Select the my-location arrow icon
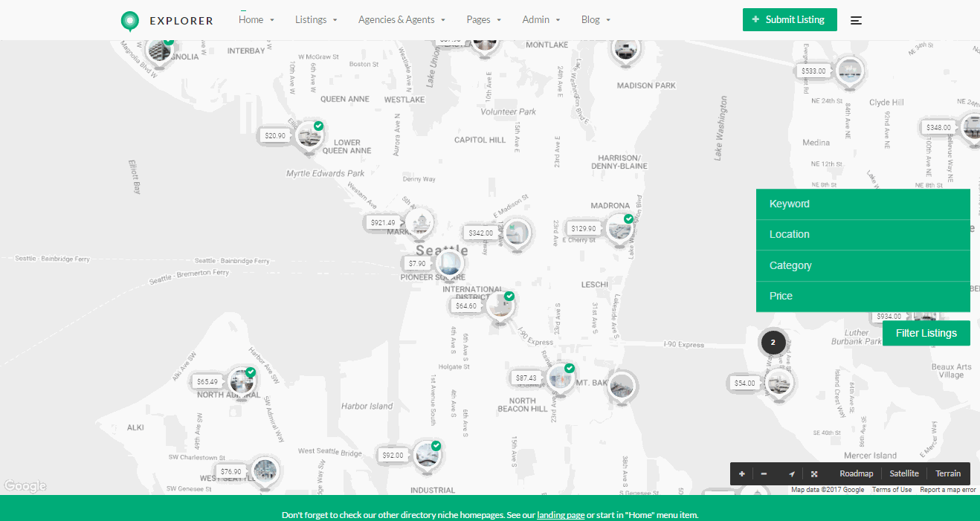The image size is (980, 521). [x=791, y=473]
